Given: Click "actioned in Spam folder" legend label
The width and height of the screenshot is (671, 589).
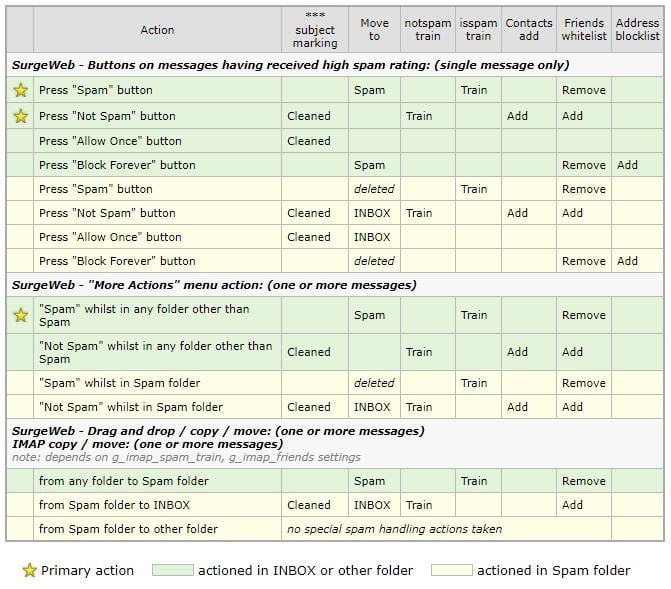Looking at the screenshot, I should 554,571.
